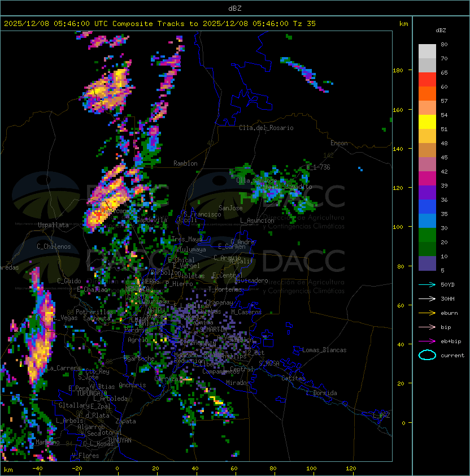Click the 'Agrelo' place label on the map
The height and width of the screenshot is (476, 470).
138,340
